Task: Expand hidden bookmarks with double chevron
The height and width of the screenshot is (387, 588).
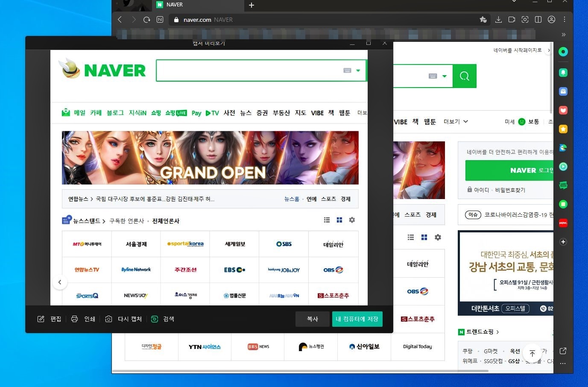Action: 563,35
